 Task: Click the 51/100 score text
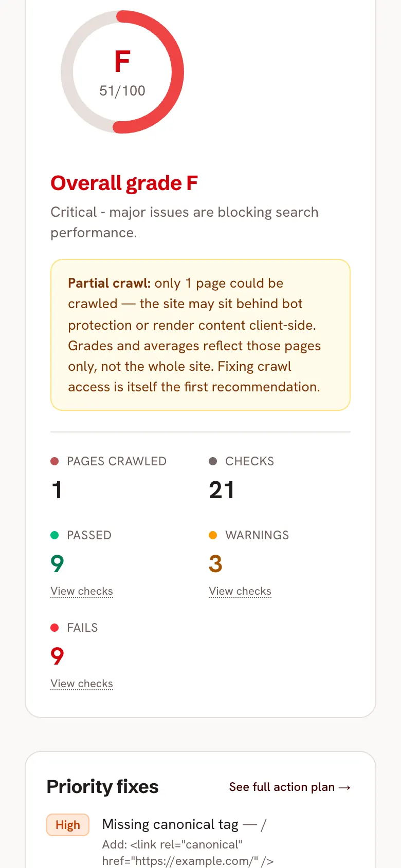(x=122, y=91)
